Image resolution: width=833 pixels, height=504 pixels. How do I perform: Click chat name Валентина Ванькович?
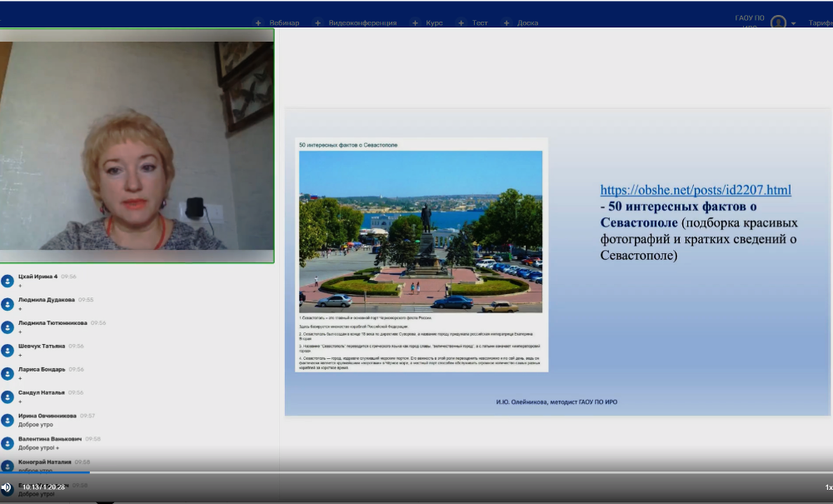point(50,439)
